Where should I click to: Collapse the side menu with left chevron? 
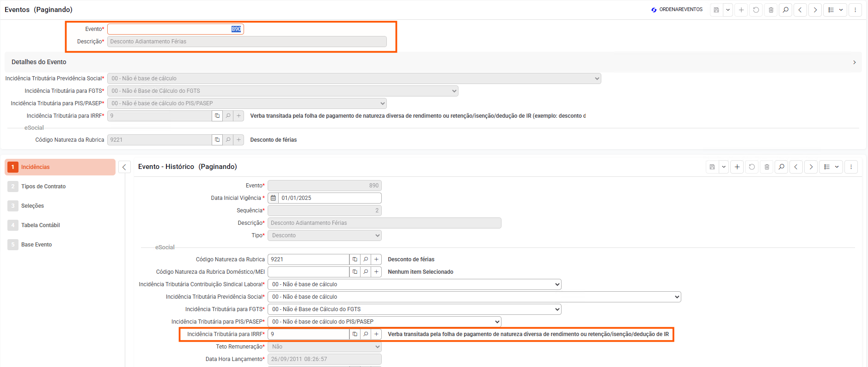tap(124, 167)
